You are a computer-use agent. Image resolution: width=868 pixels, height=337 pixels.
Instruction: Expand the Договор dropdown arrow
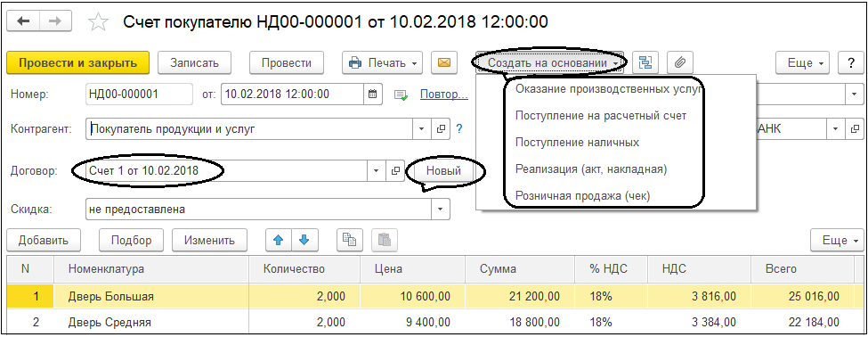click(377, 170)
